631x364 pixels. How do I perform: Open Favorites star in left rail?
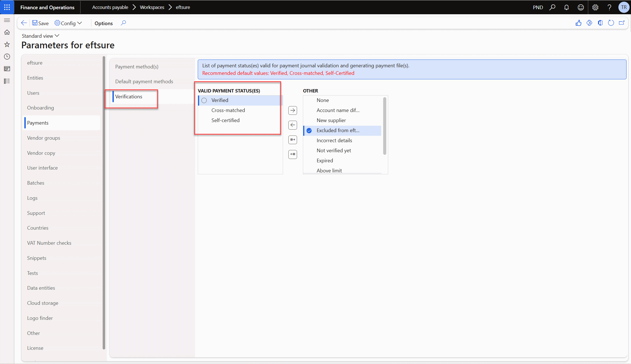pos(7,44)
